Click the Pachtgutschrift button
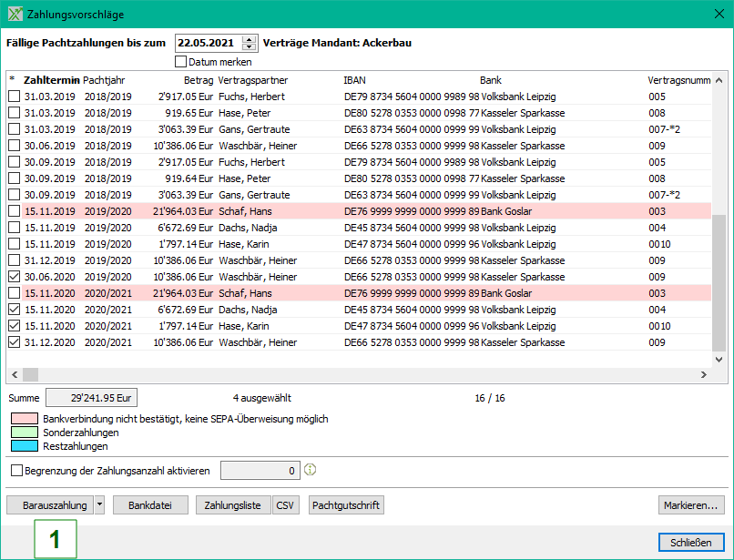734x560 pixels. (346, 505)
